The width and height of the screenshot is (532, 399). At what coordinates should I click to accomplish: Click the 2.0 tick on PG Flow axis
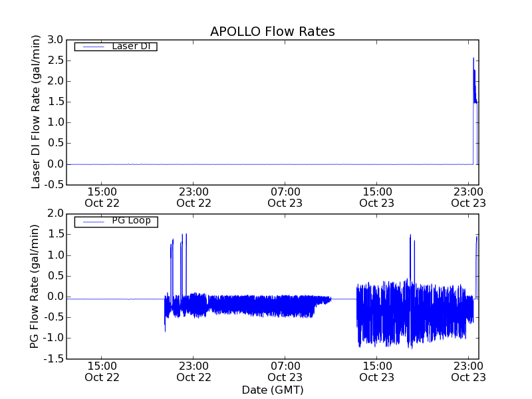55,213
